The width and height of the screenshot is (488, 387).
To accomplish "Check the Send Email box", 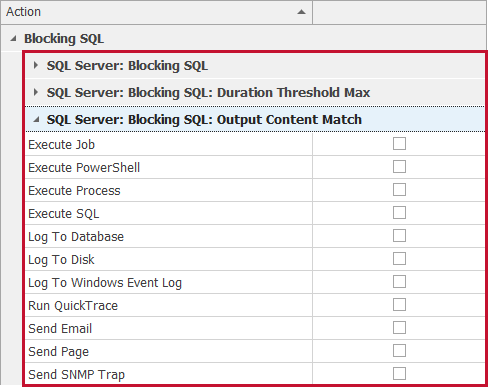I will 399,328.
